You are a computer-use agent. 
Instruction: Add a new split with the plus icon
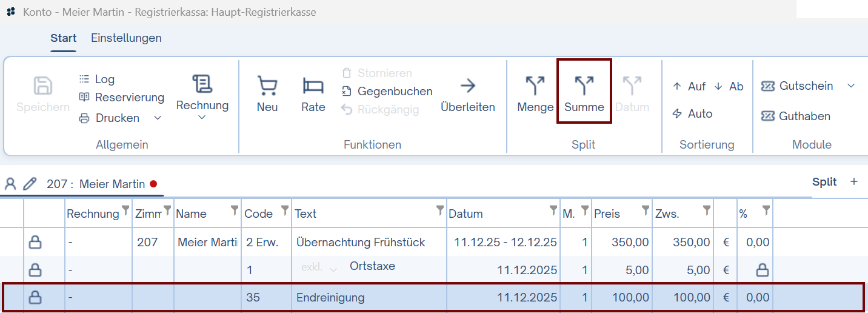pos(854,182)
